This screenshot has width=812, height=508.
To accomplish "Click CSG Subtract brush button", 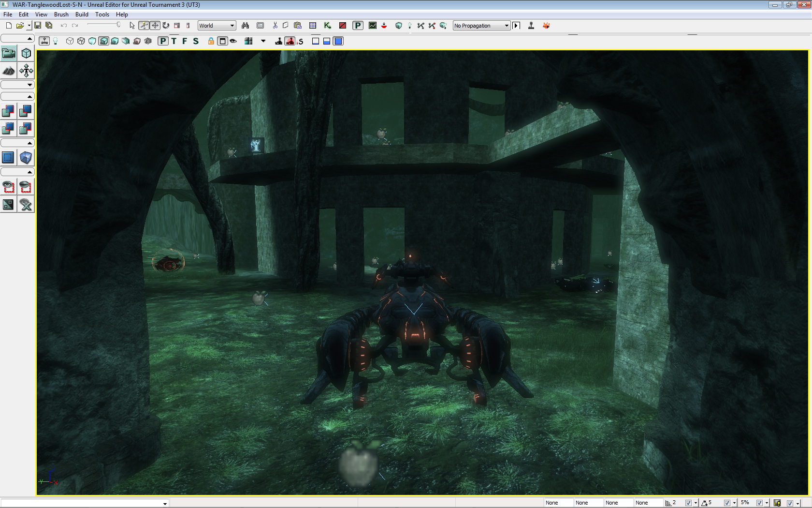I will coord(26,111).
